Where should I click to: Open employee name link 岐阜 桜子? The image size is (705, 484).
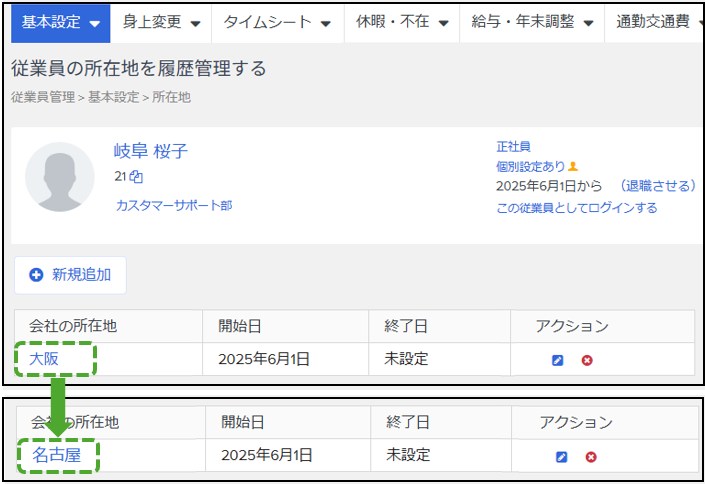tap(151, 151)
